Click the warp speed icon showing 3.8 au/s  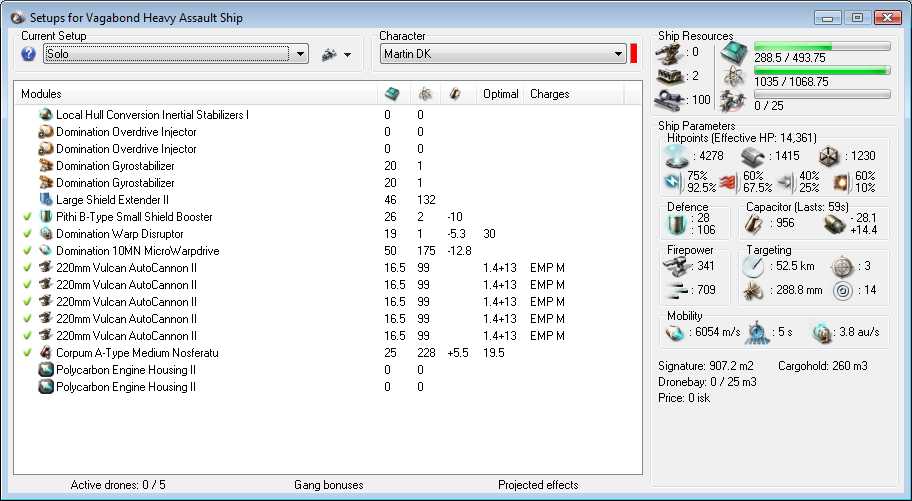click(x=822, y=332)
